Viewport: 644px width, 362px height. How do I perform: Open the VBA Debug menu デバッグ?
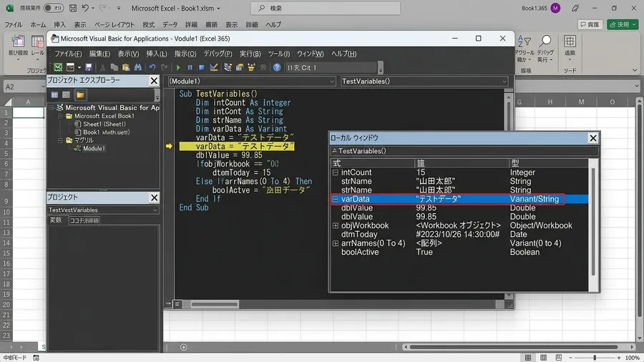[218, 54]
